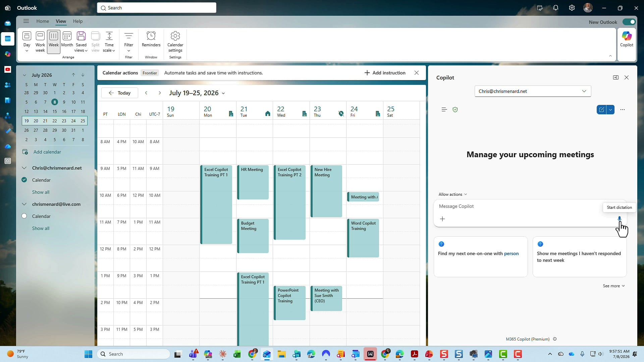The height and width of the screenshot is (362, 644).
Task: Select the Month view icon
Action: 67,39
